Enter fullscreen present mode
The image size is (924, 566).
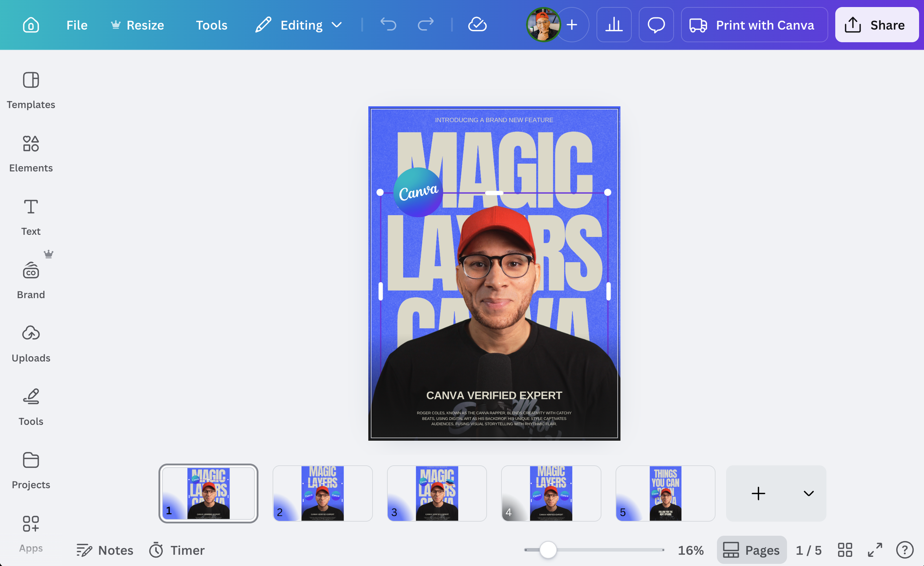pyautogui.click(x=875, y=550)
